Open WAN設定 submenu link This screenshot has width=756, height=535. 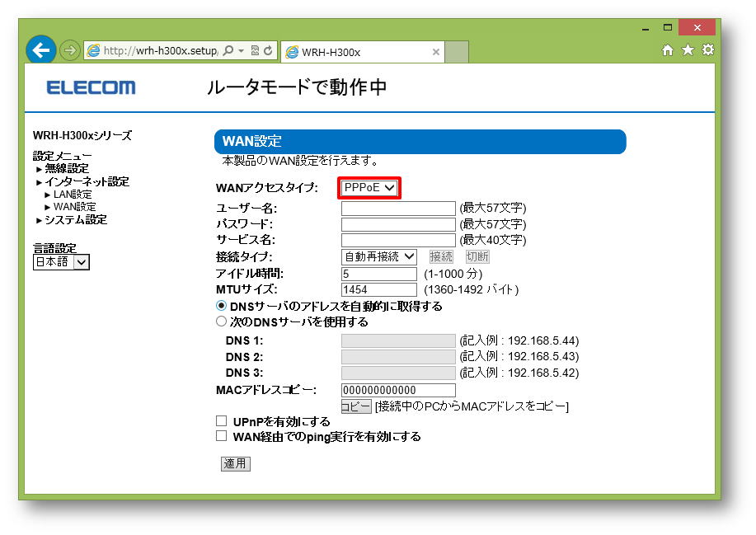tap(74, 207)
